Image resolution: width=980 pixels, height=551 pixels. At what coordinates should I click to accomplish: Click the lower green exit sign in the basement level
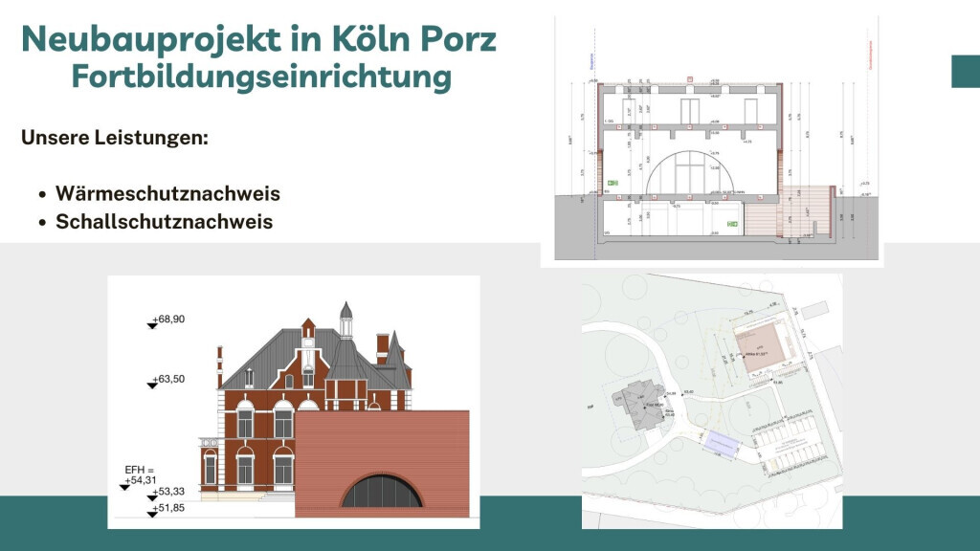(x=732, y=222)
